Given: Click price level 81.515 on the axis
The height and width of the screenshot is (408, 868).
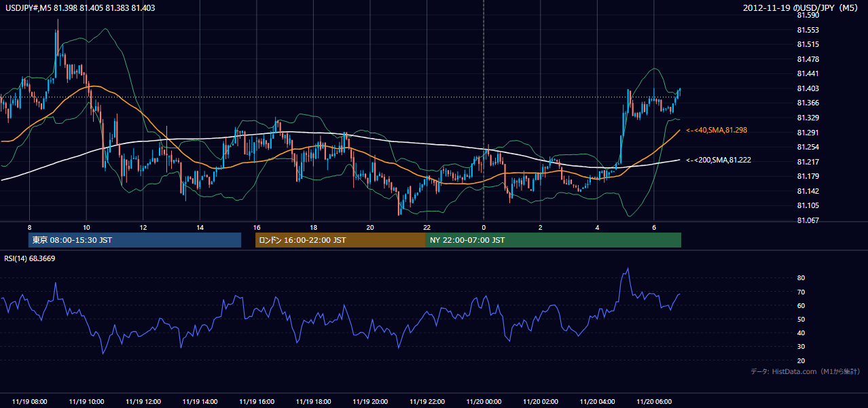Looking at the screenshot, I should coord(807,44).
